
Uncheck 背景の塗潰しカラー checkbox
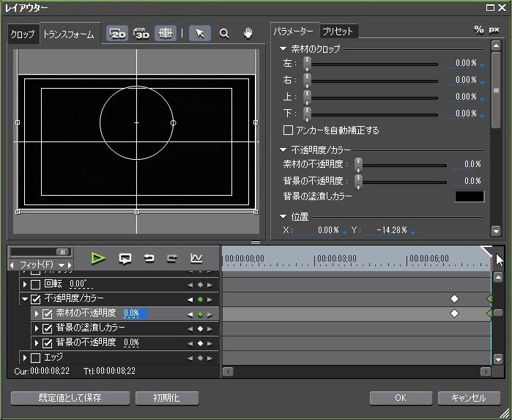(x=48, y=328)
